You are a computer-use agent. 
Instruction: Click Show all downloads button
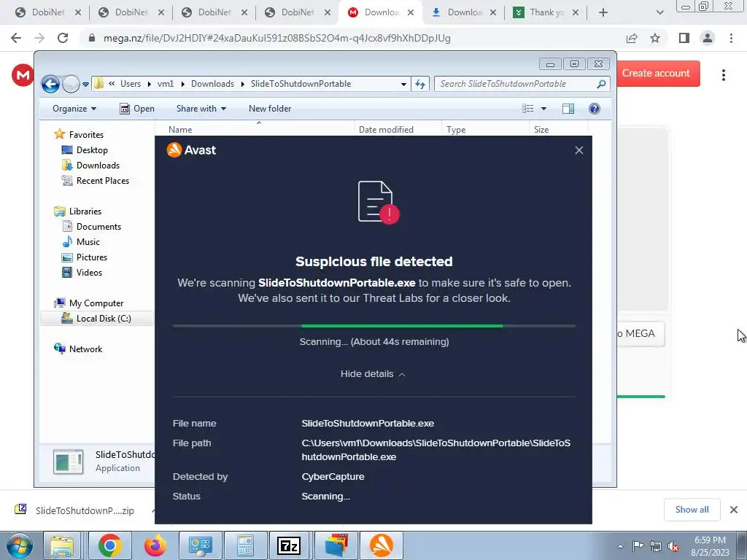coord(692,510)
